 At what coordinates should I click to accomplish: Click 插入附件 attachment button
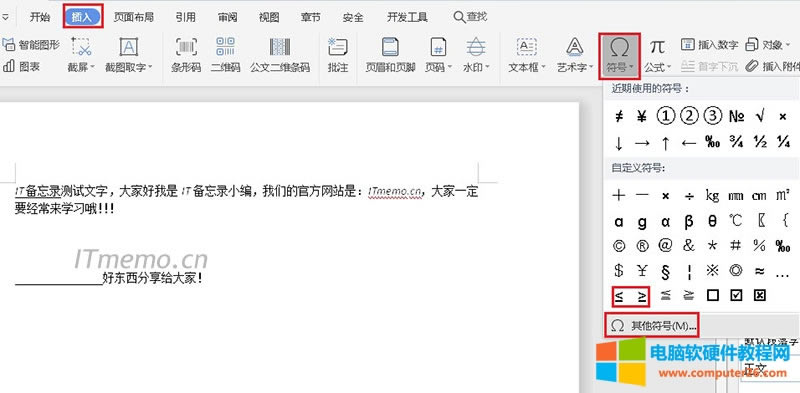[772, 66]
